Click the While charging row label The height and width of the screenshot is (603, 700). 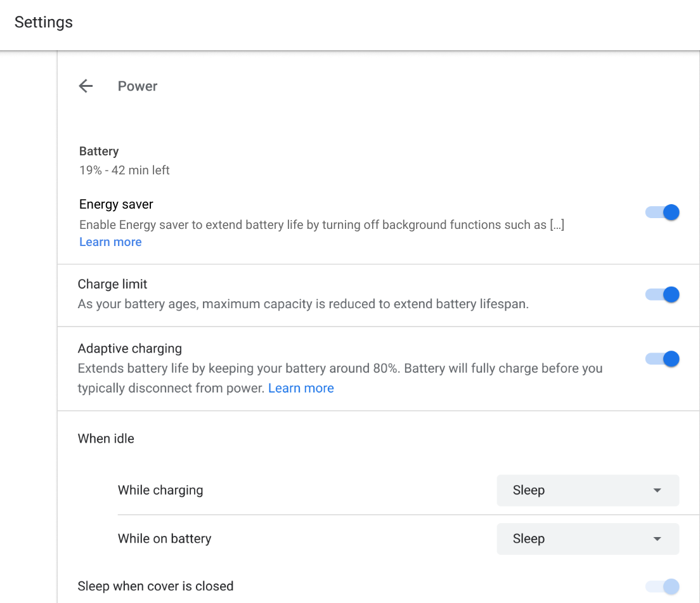[x=160, y=490]
